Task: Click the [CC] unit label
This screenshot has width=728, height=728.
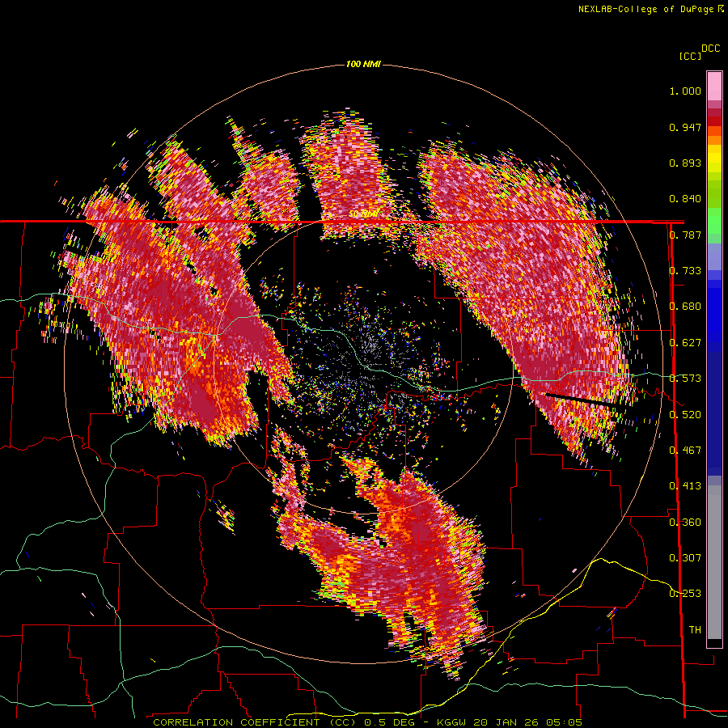Action: pos(690,56)
